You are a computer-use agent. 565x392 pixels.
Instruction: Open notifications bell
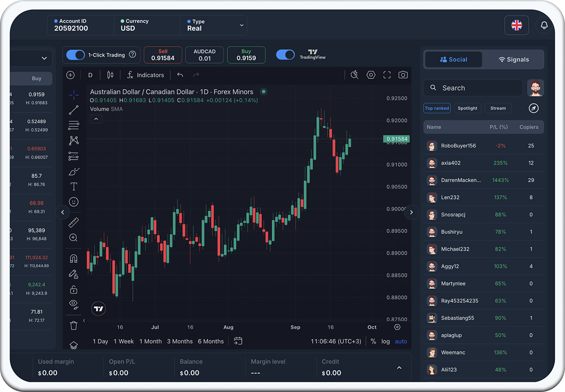click(544, 25)
